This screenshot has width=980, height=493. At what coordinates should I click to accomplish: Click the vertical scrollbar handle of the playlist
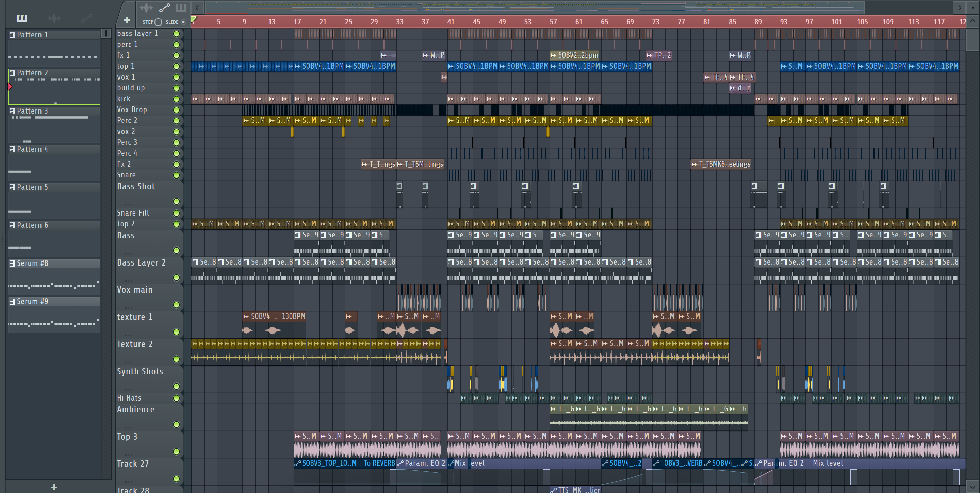coord(973,39)
